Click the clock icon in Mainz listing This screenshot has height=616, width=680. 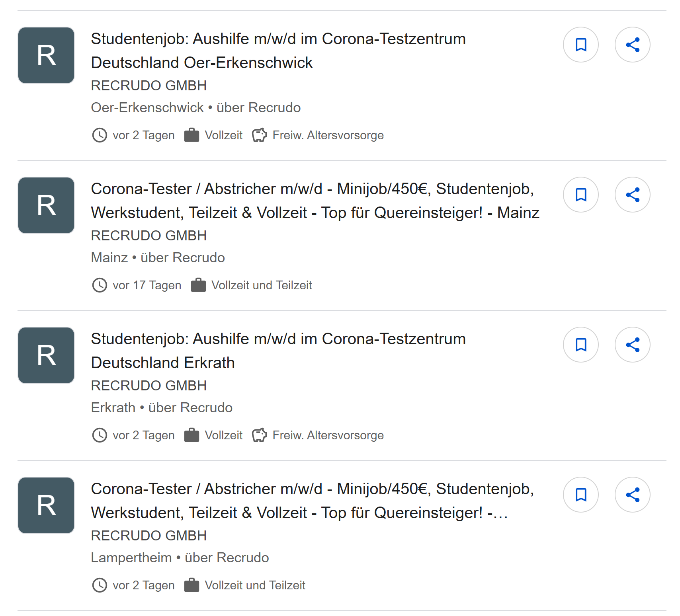[x=100, y=285]
